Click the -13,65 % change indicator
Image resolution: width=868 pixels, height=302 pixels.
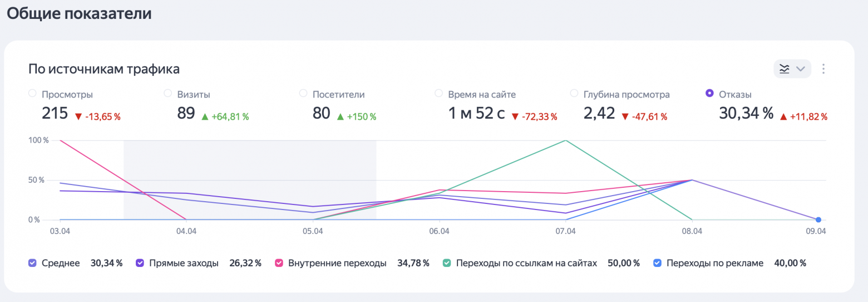[97, 117]
